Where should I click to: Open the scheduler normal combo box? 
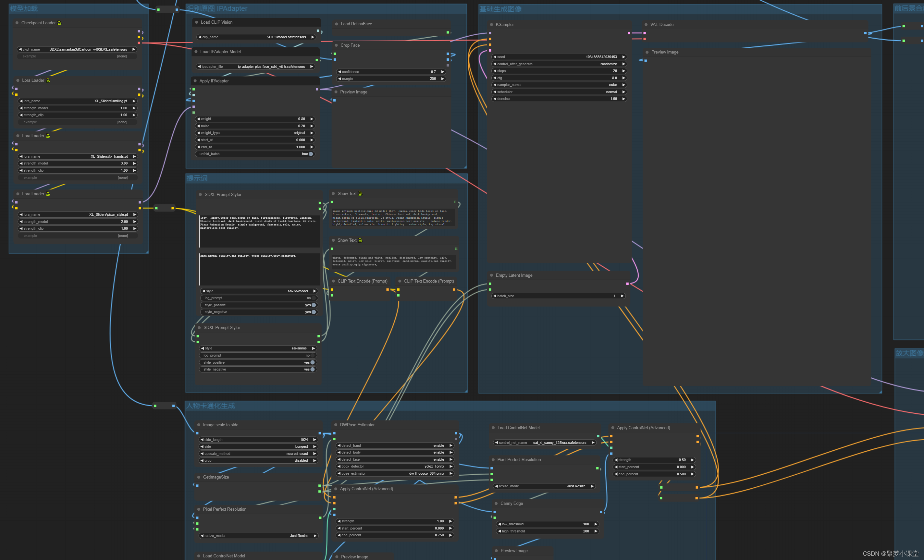(559, 92)
